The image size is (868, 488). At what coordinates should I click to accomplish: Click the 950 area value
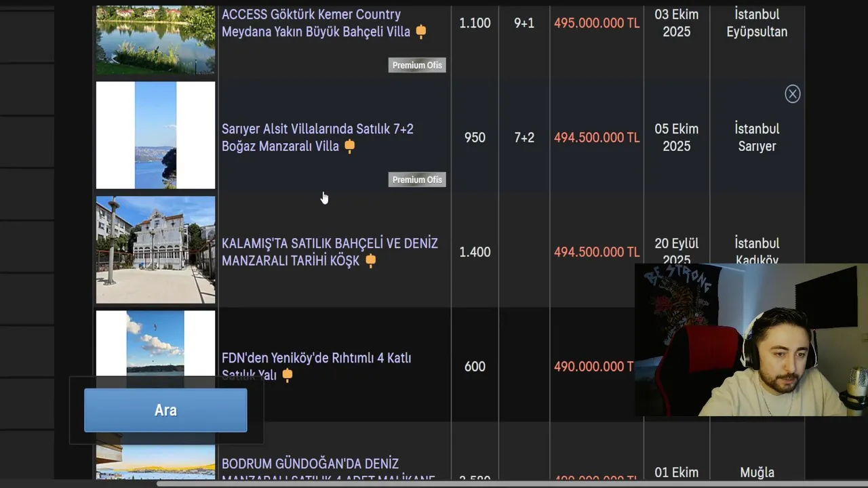(475, 138)
